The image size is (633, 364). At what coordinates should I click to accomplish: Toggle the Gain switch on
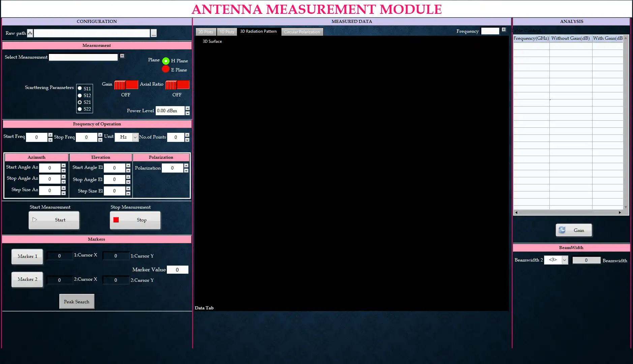tap(126, 85)
